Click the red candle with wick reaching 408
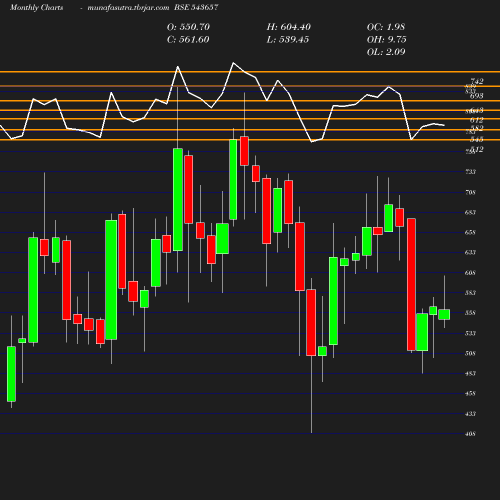Screen dimensions: 500x500 point(311,322)
